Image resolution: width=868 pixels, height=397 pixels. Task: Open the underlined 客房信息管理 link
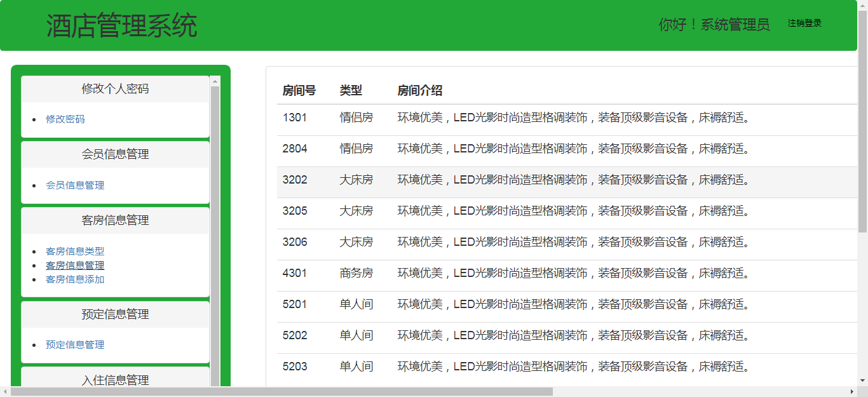pyautogui.click(x=75, y=266)
